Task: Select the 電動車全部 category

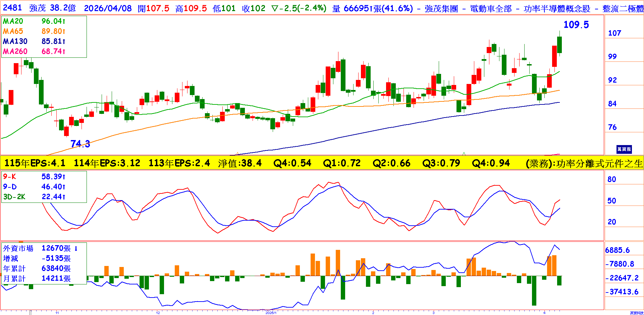Action: (491, 9)
